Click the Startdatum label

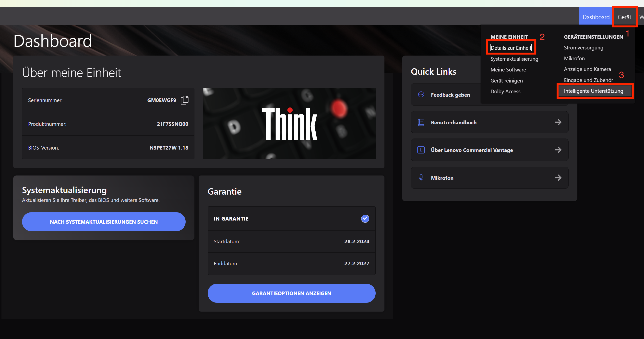(x=227, y=242)
